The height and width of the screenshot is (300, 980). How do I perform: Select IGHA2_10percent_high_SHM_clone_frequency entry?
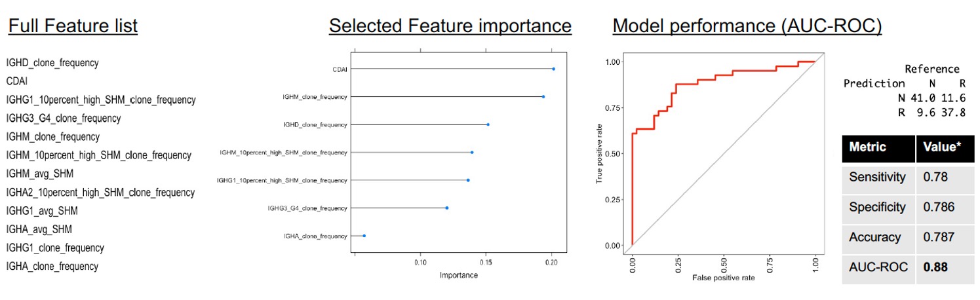tap(100, 193)
